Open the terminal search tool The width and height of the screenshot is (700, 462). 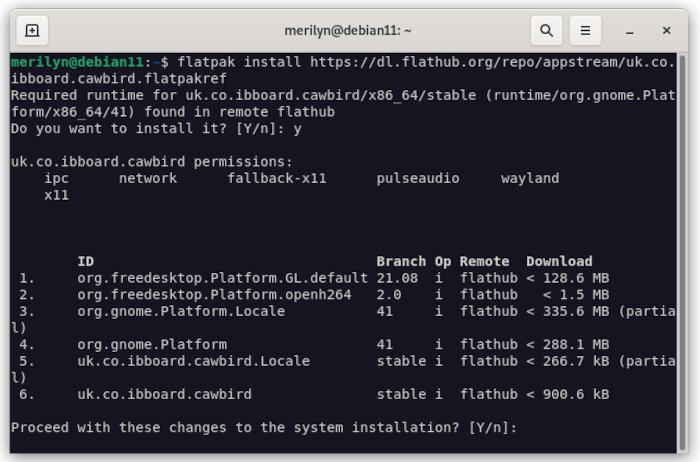pyautogui.click(x=546, y=30)
